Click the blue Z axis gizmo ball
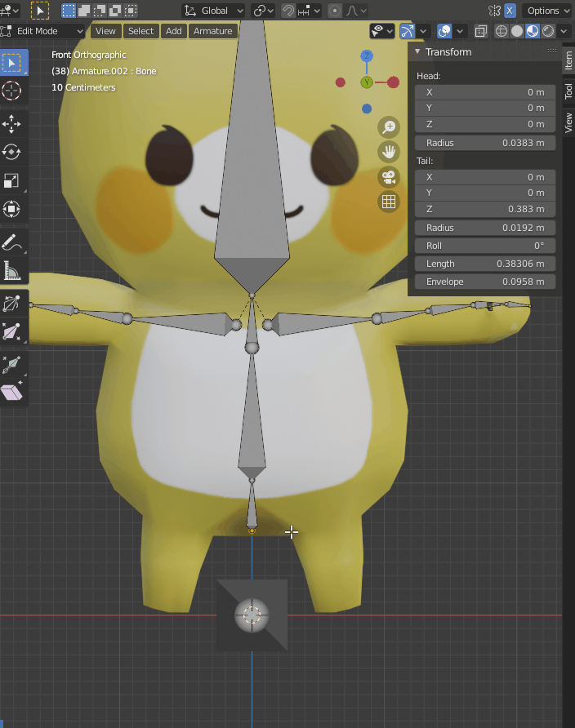Image resolution: width=575 pixels, height=728 pixels. pos(367,56)
